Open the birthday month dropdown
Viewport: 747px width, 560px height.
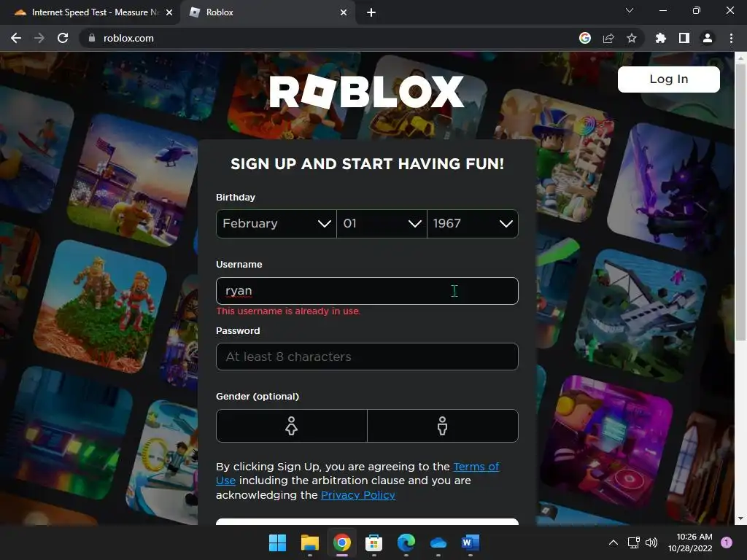[x=276, y=223]
